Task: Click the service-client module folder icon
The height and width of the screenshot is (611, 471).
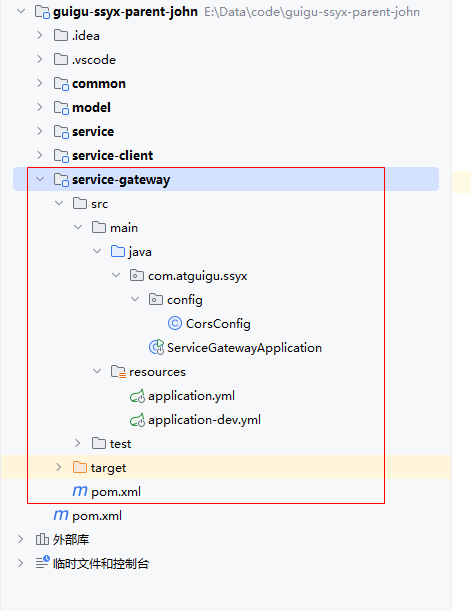Action: pyautogui.click(x=61, y=155)
